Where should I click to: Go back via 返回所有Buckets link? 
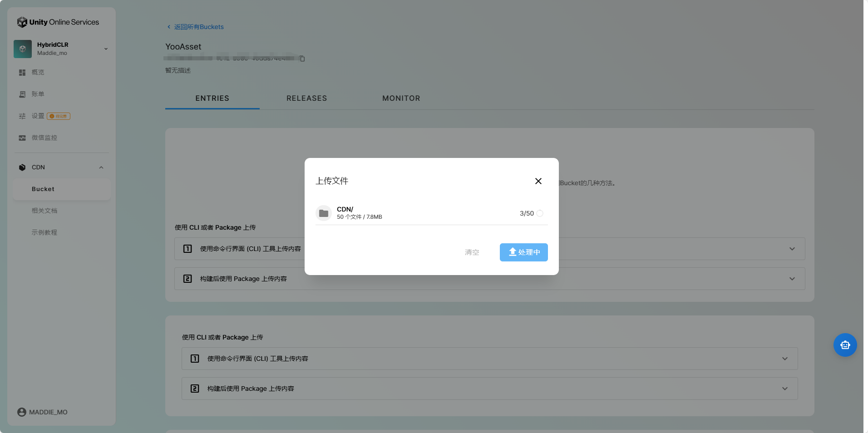point(199,27)
